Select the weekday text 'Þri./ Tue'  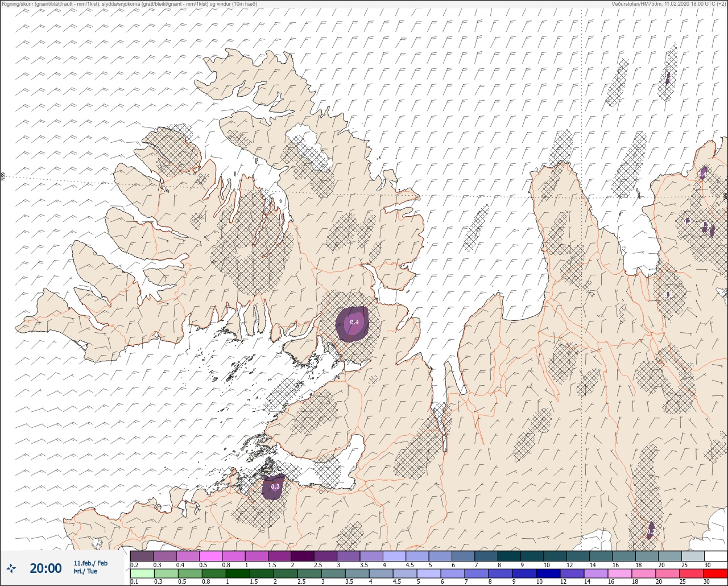pyautogui.click(x=85, y=571)
